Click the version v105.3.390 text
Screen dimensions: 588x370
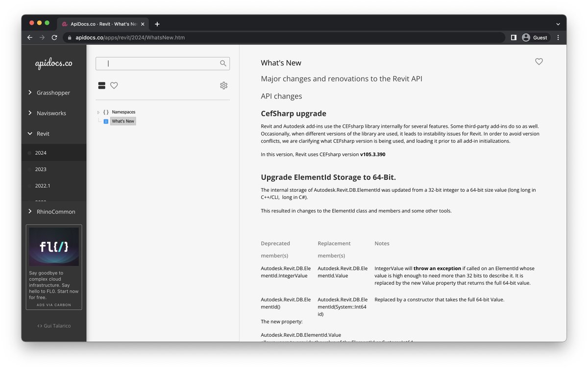(372, 154)
